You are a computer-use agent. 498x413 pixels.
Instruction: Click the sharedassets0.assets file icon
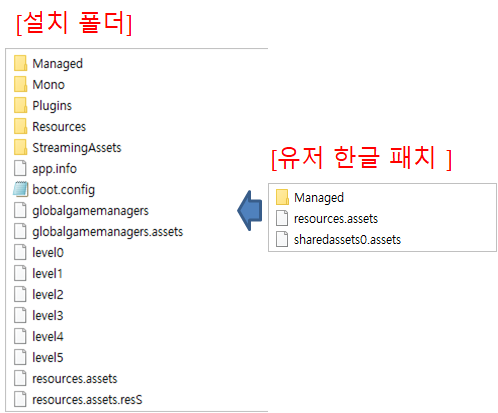pos(282,239)
